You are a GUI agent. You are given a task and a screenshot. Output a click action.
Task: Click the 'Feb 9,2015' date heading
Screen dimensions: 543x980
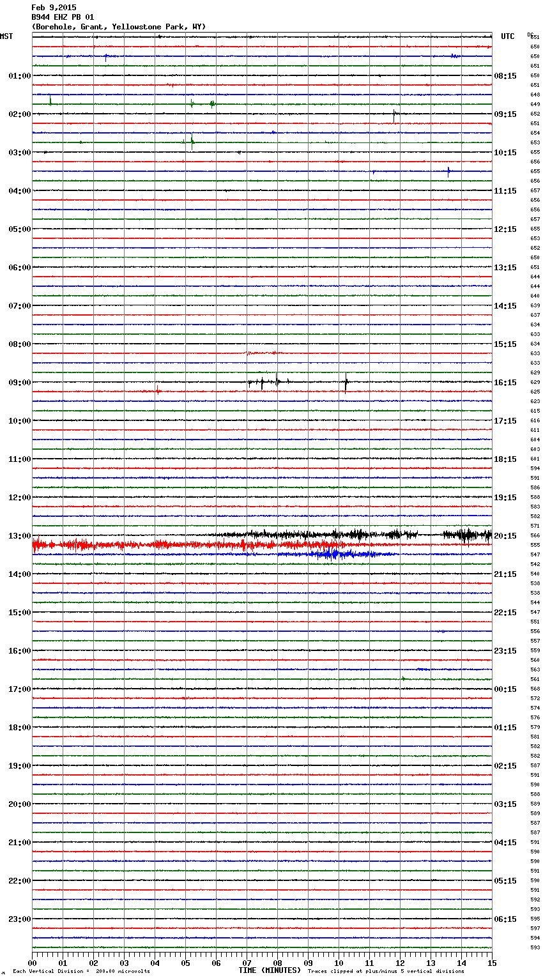pyautogui.click(x=54, y=8)
